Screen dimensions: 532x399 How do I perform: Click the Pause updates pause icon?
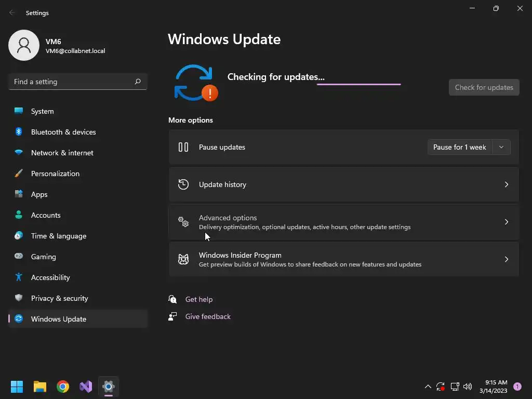point(183,147)
